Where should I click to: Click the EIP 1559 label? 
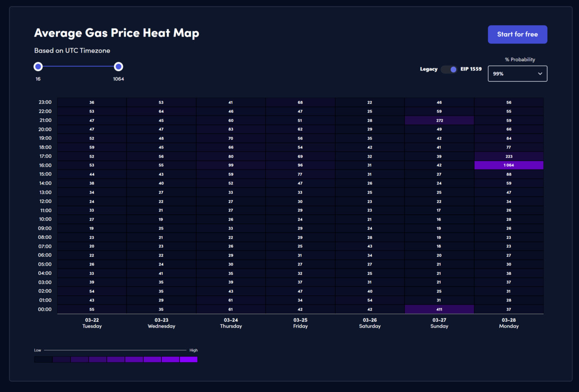[471, 69]
